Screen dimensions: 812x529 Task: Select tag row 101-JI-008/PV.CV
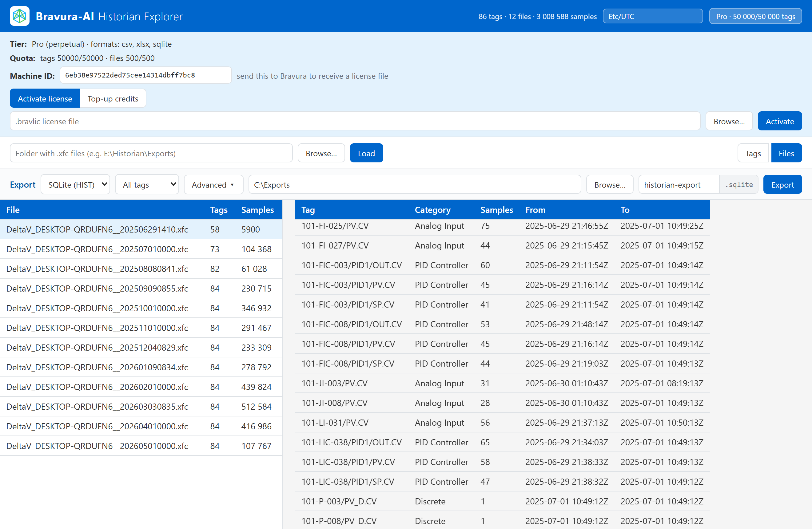tap(502, 403)
